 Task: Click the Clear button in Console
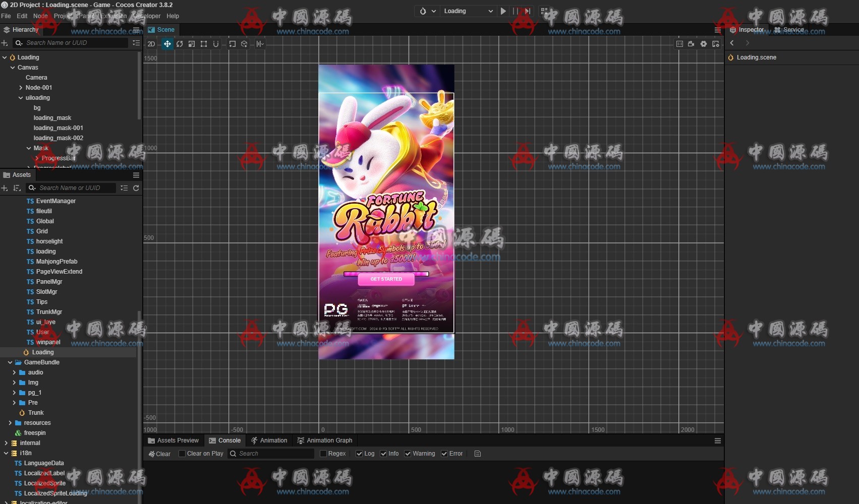tap(159, 454)
